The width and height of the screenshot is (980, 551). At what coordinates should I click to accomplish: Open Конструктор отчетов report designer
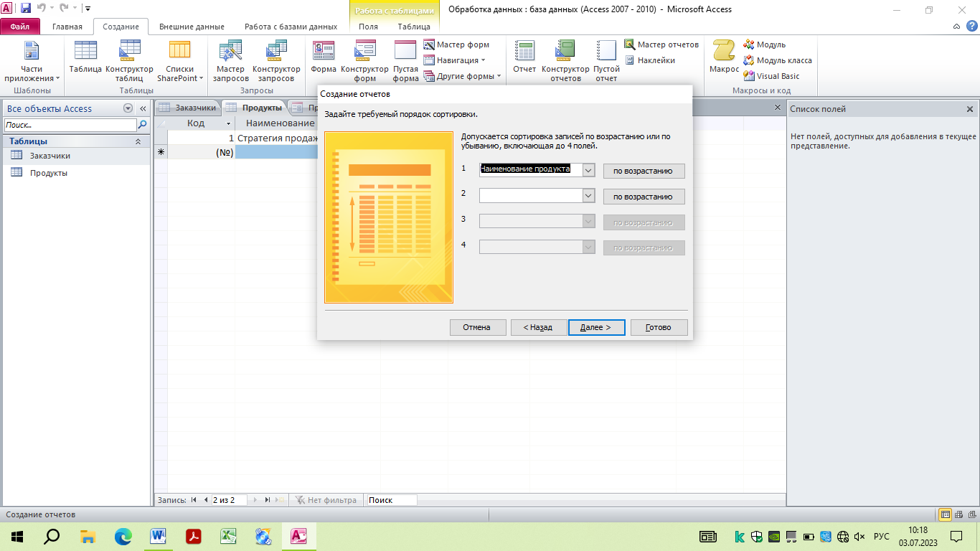coord(565,62)
